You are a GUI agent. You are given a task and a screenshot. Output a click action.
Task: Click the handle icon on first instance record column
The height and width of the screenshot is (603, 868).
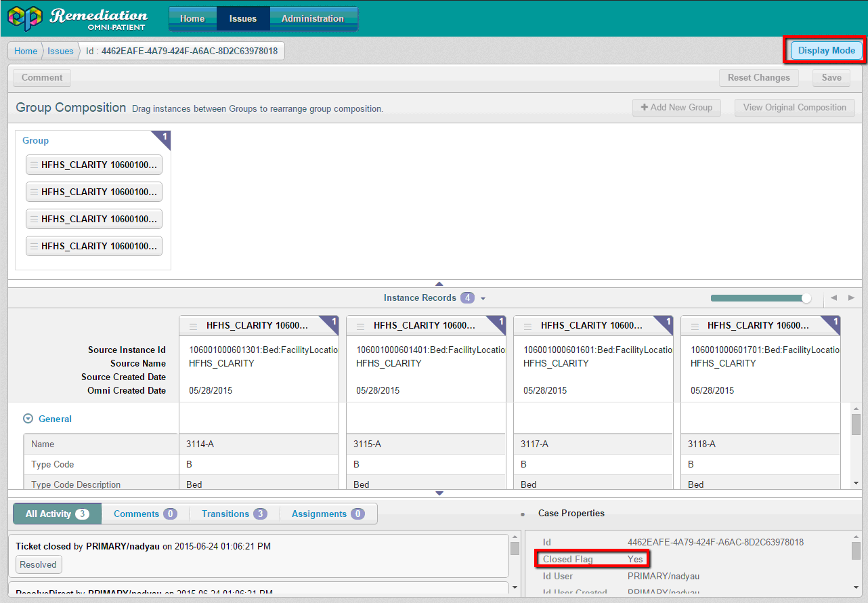click(193, 326)
